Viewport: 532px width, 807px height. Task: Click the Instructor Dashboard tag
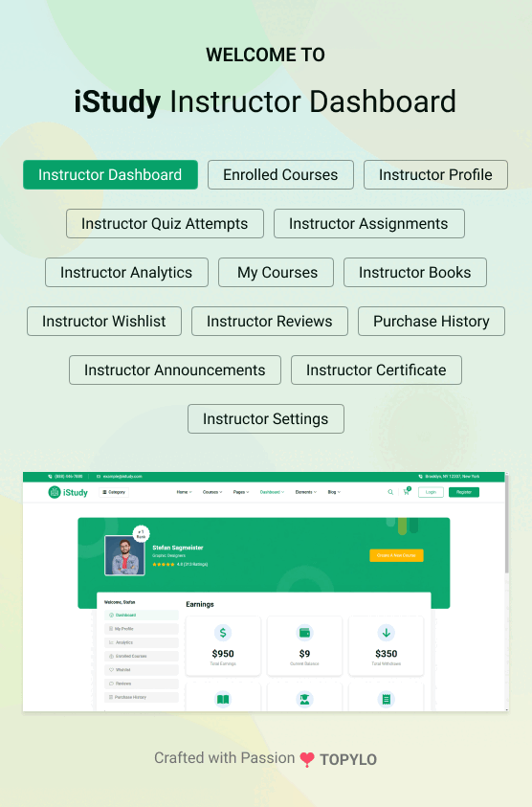pos(110,174)
